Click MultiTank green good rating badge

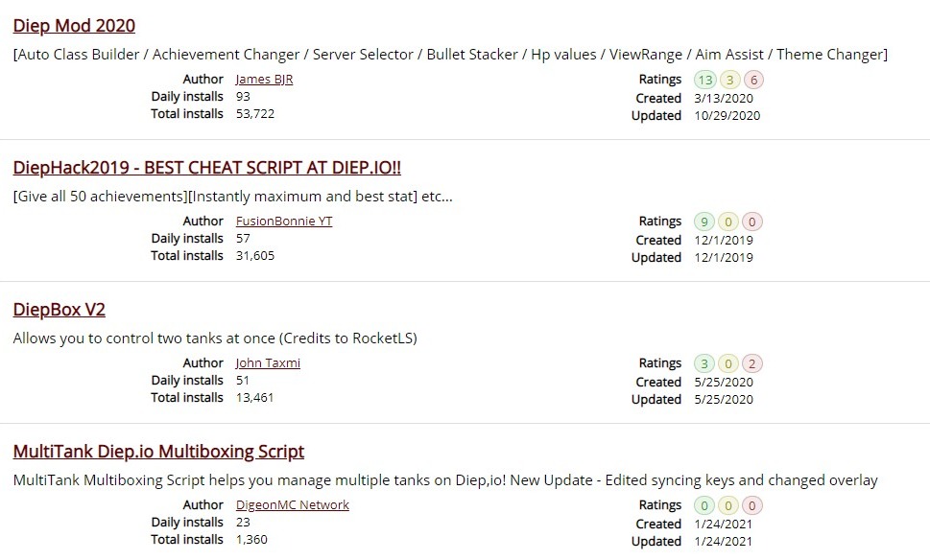point(705,506)
